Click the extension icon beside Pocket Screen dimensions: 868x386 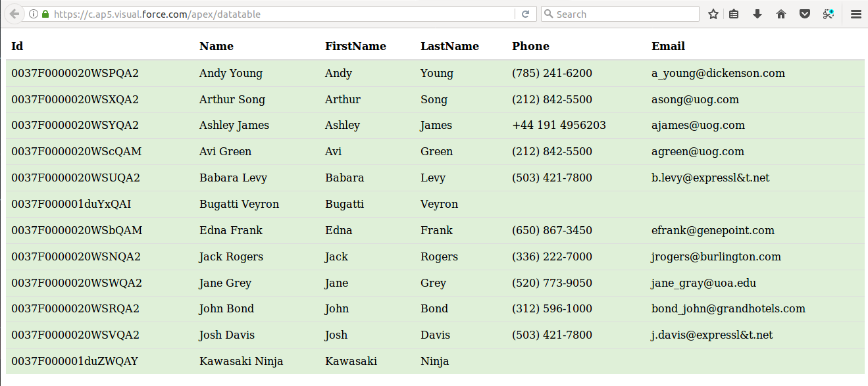coord(829,14)
